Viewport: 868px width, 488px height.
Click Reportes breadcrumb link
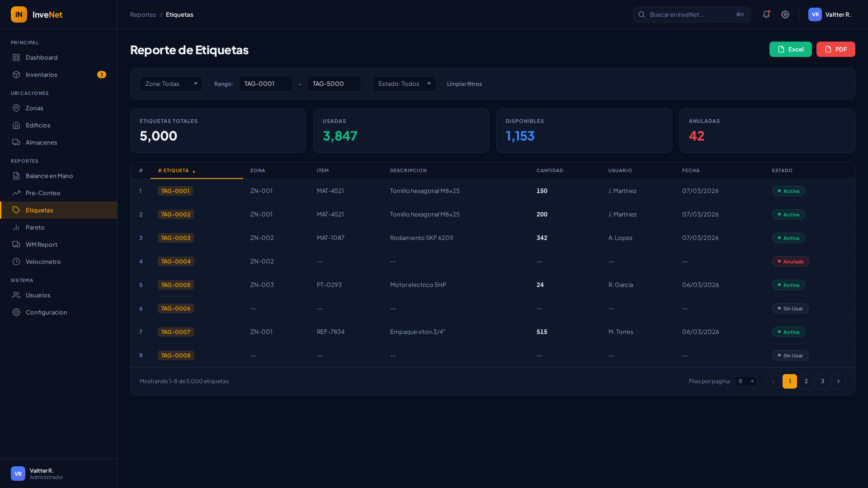[143, 14]
